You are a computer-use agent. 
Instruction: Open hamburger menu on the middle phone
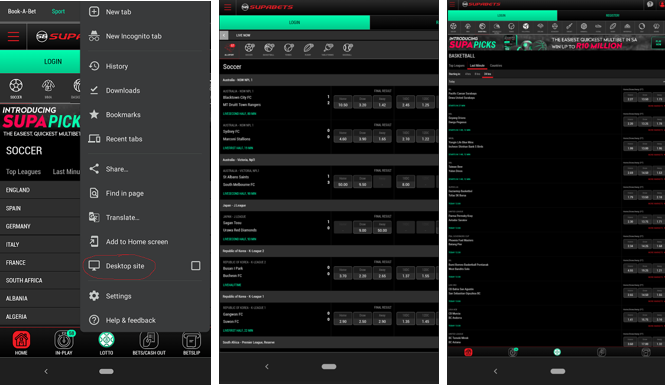pos(228,7)
